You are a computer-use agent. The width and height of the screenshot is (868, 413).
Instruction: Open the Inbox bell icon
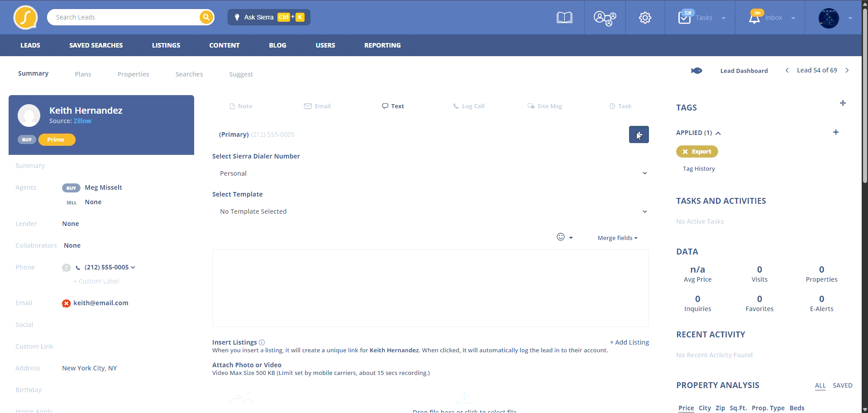click(x=754, y=18)
